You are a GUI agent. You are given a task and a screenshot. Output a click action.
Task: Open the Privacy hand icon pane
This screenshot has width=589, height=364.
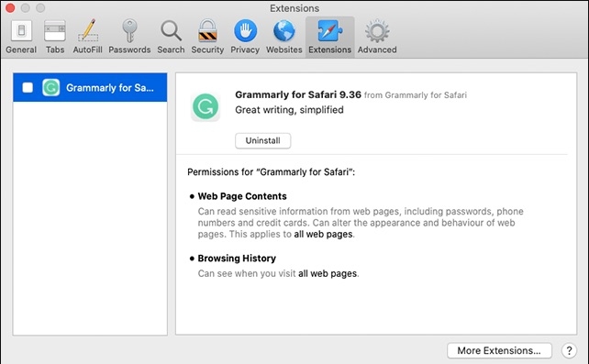[245, 37]
